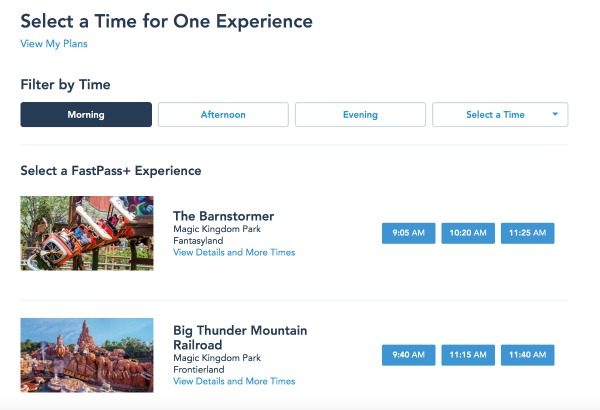View more times for Big Thunder Mountain
The image size is (600, 410).
234,381
